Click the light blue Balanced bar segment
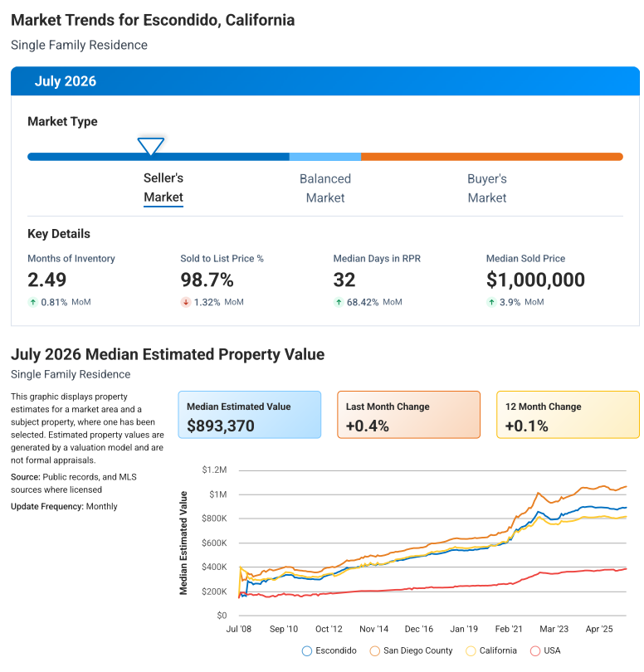The image size is (644, 672). point(325,157)
